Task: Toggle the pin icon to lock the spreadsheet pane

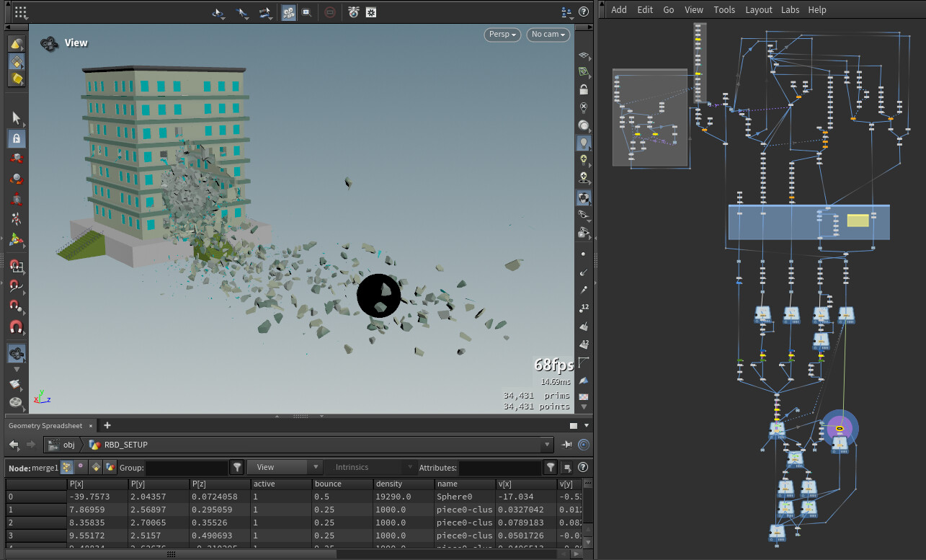Action: (567, 445)
